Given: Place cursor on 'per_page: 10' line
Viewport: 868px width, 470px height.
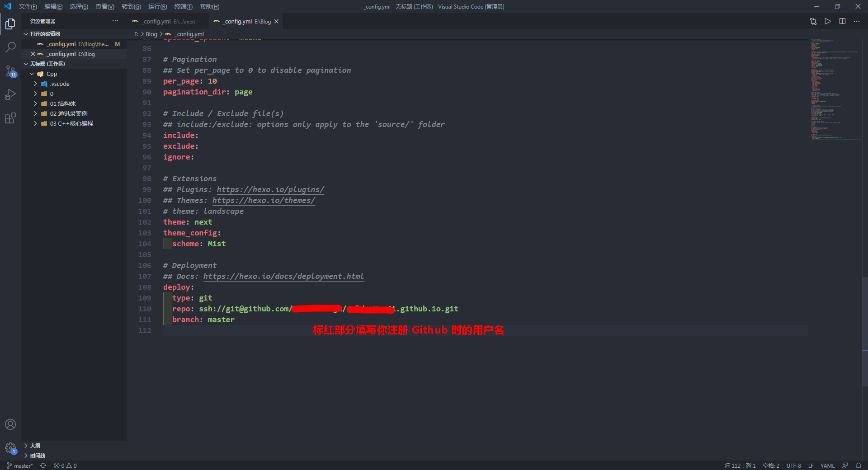Looking at the screenshot, I should click(x=190, y=81).
